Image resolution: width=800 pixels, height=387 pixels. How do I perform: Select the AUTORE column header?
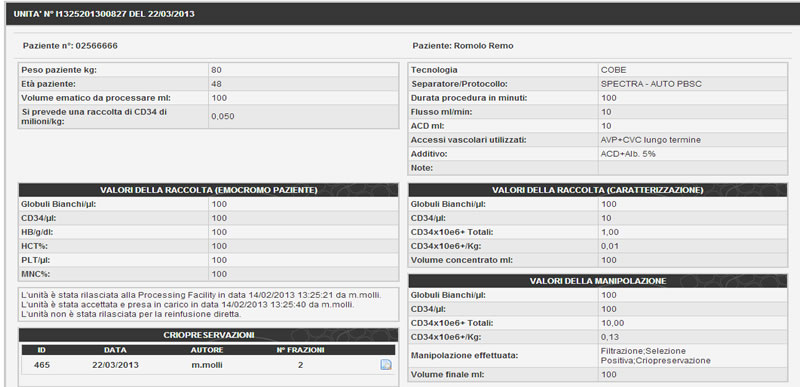pyautogui.click(x=207, y=350)
